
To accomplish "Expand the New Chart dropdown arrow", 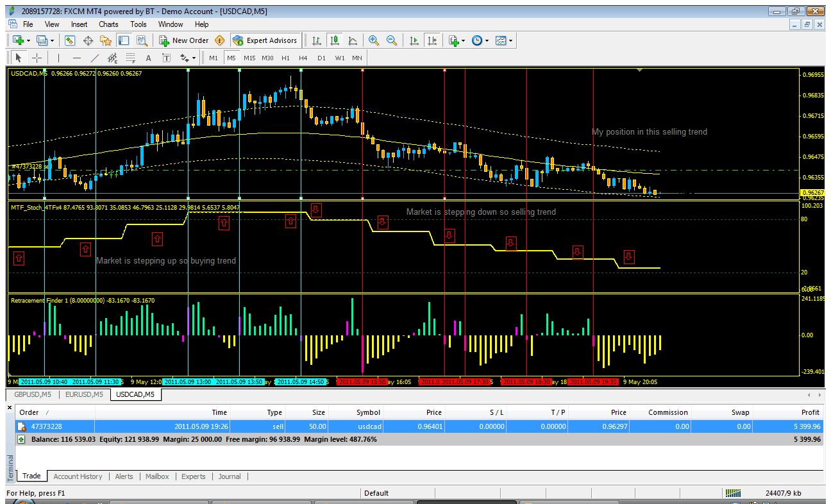I will [28, 40].
